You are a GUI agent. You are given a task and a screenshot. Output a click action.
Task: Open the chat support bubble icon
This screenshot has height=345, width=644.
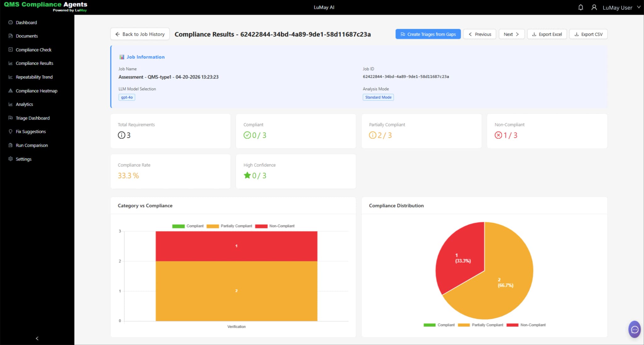[635, 329]
